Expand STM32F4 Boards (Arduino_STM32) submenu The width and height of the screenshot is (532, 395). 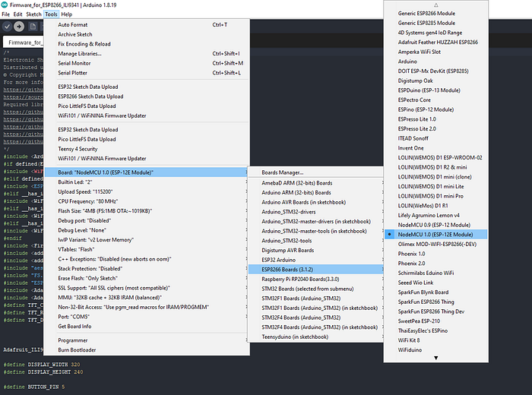316,318
